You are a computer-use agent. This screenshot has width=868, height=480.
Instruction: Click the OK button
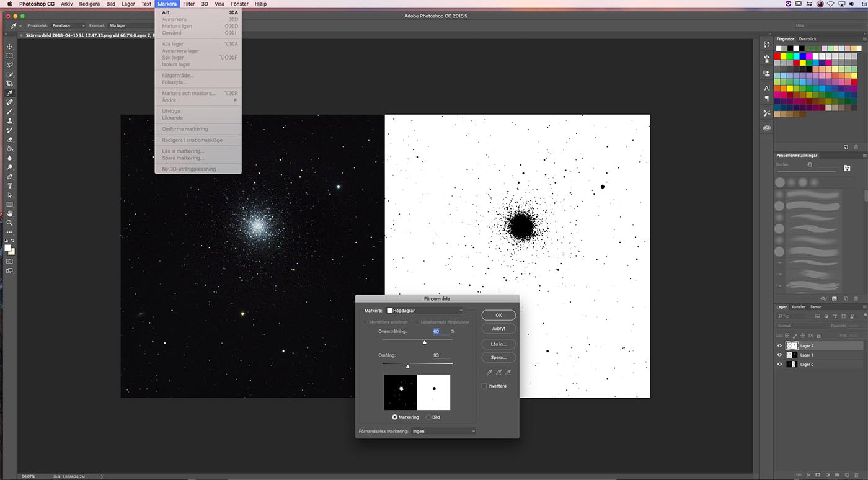point(498,315)
